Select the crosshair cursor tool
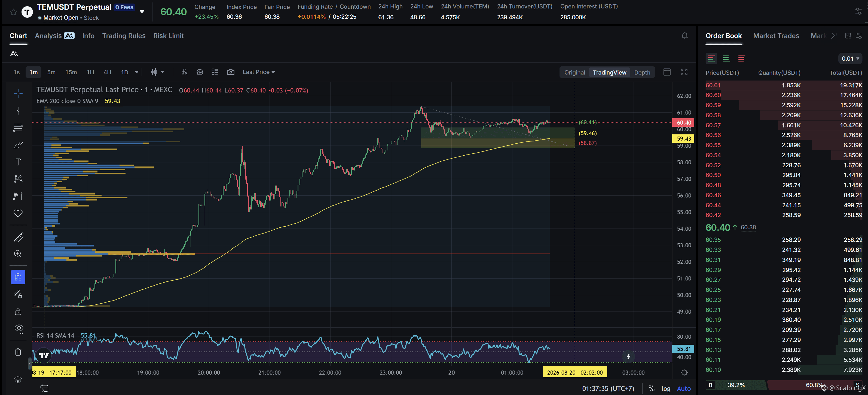 18,93
